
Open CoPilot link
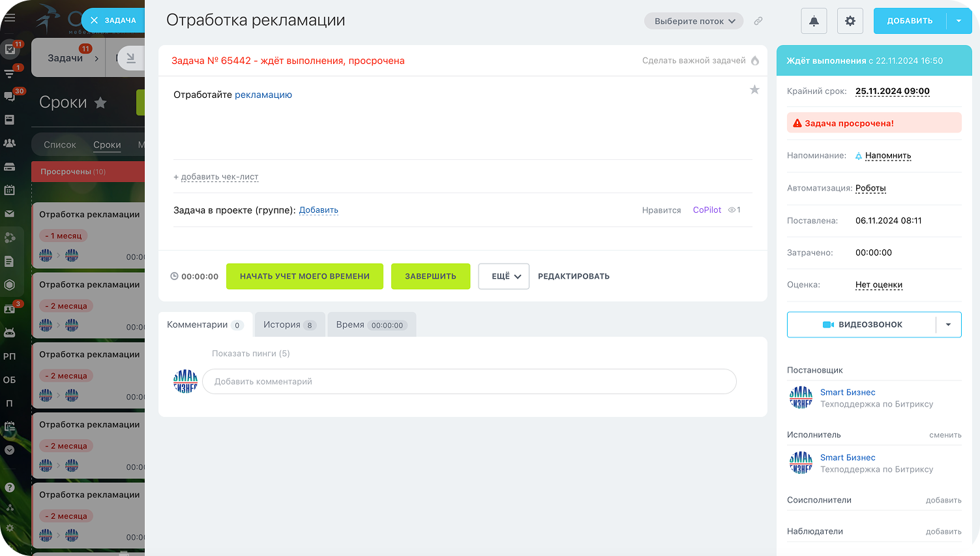coord(707,210)
